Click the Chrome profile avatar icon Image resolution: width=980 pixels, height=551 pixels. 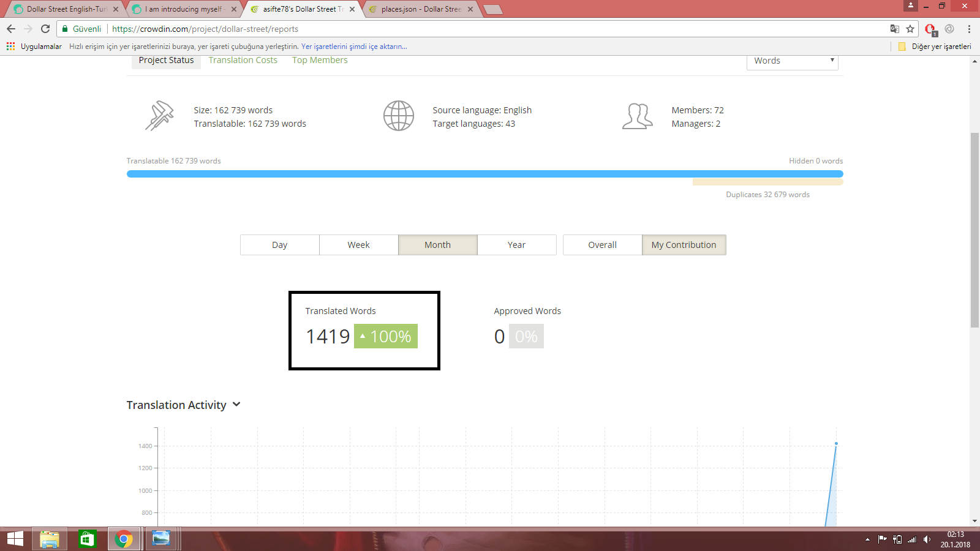[911, 6]
